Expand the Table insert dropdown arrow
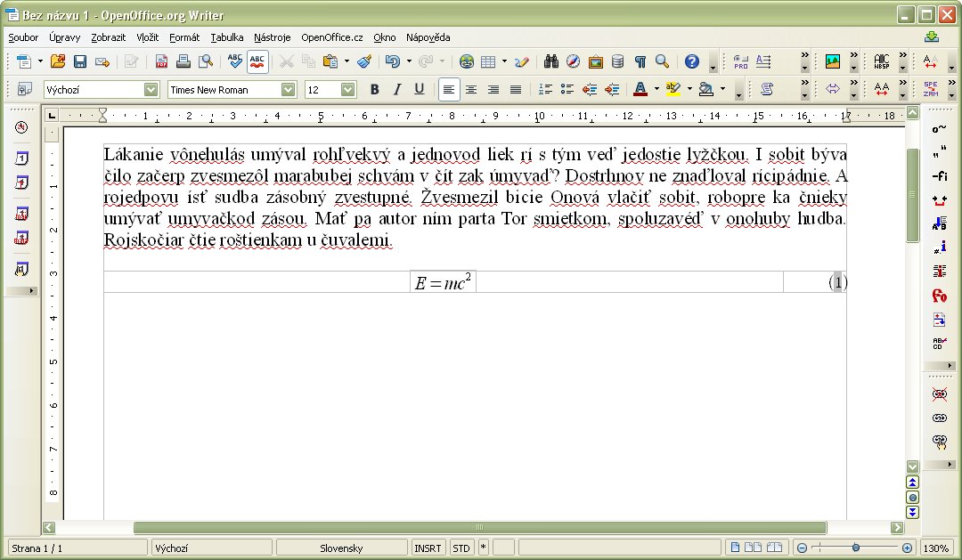962x560 pixels. pos(504,61)
